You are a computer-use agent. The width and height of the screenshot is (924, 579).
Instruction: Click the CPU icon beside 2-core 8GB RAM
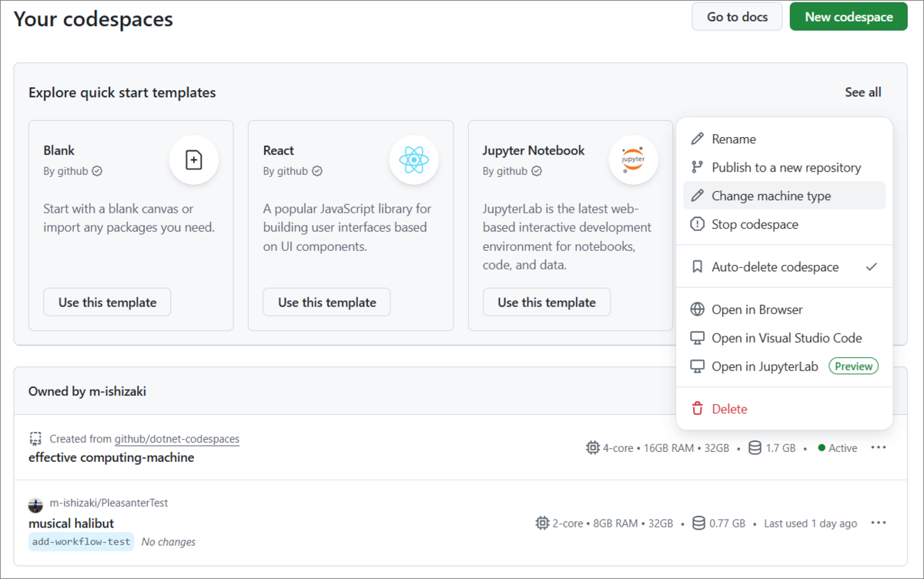543,524
